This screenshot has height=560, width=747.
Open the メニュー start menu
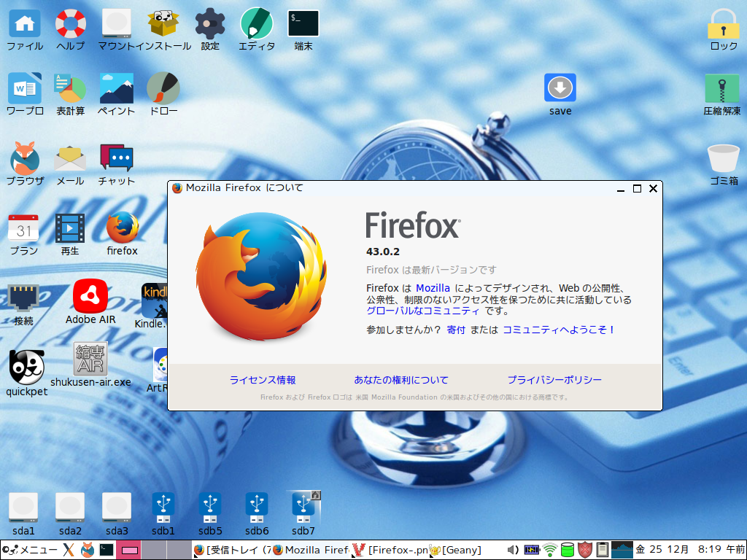(29, 550)
